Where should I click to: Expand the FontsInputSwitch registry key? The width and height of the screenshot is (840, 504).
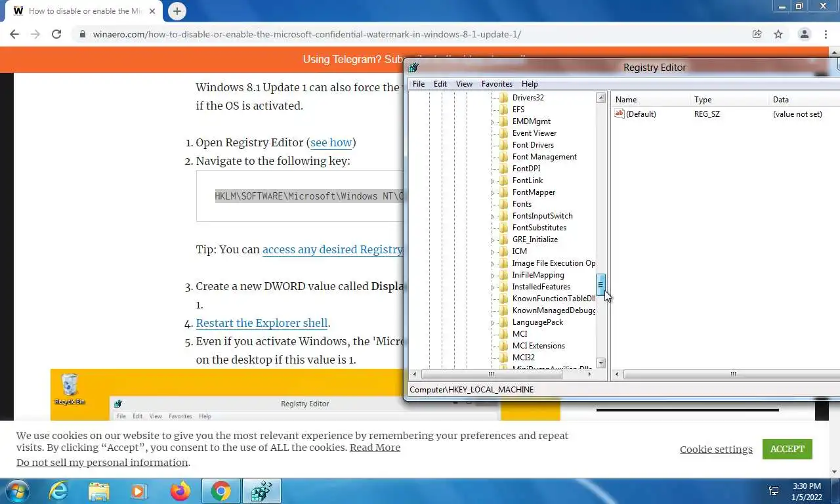click(x=493, y=217)
